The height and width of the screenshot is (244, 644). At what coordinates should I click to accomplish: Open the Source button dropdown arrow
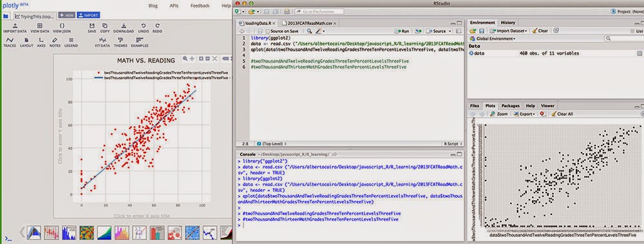[x=450, y=31]
